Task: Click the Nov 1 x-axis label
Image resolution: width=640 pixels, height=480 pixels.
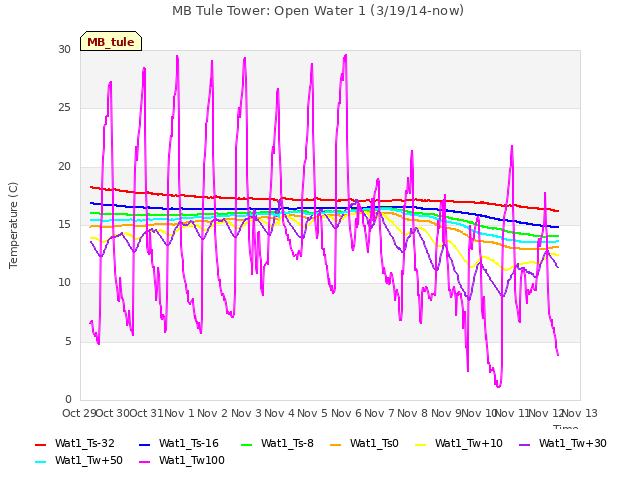Action: coord(179,413)
